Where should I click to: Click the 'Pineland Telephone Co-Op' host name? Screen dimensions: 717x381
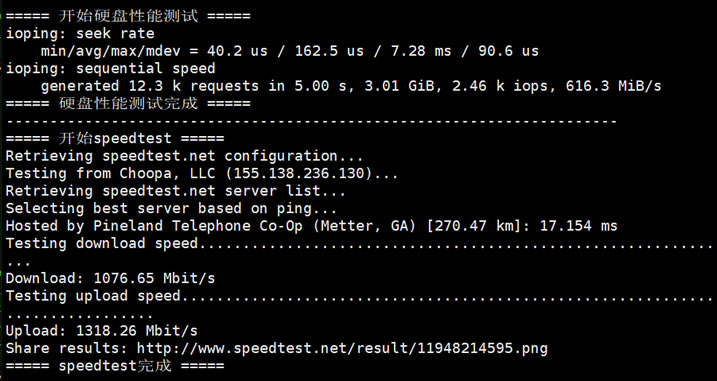point(198,226)
